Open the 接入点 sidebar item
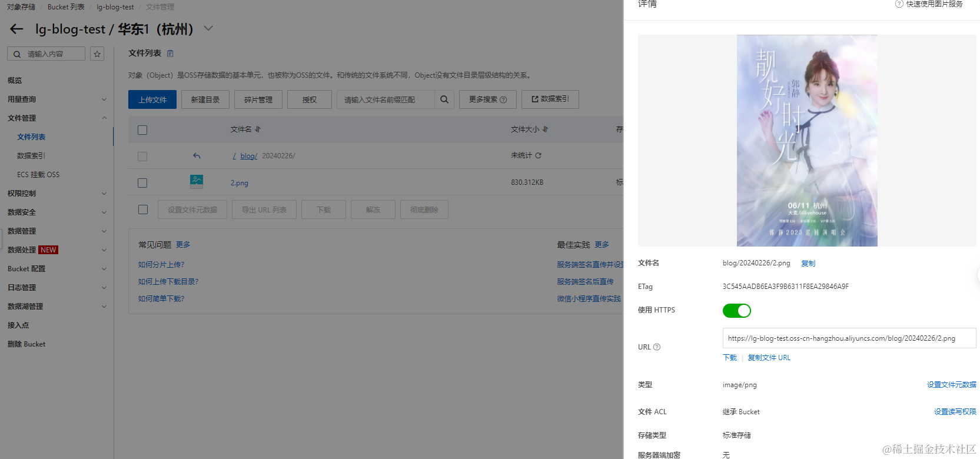The width and height of the screenshot is (980, 459). pos(18,325)
